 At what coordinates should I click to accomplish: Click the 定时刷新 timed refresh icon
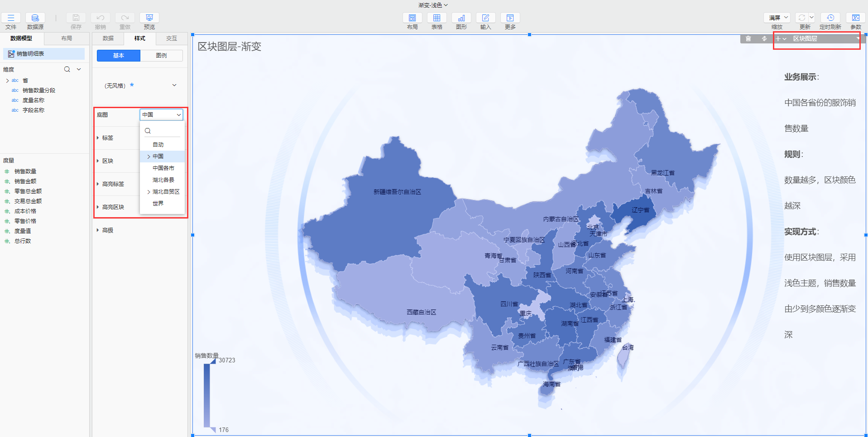[x=830, y=18]
